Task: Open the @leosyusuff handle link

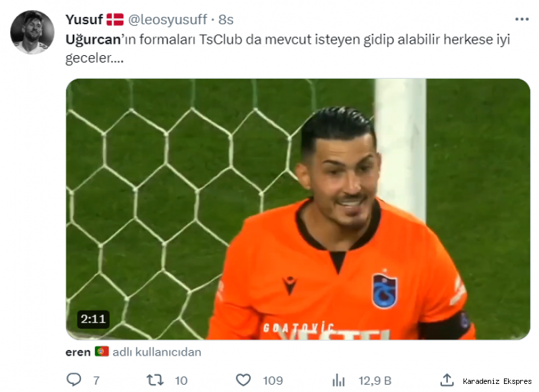Action: coord(167,20)
